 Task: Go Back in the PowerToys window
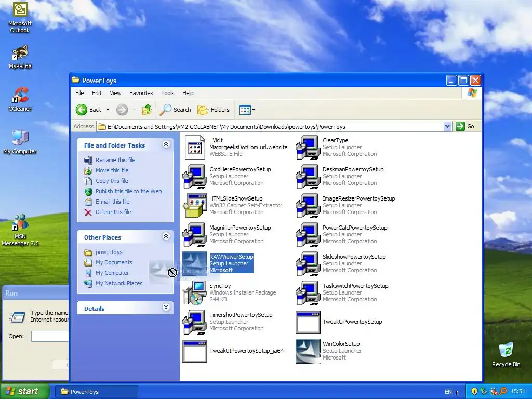[88, 110]
